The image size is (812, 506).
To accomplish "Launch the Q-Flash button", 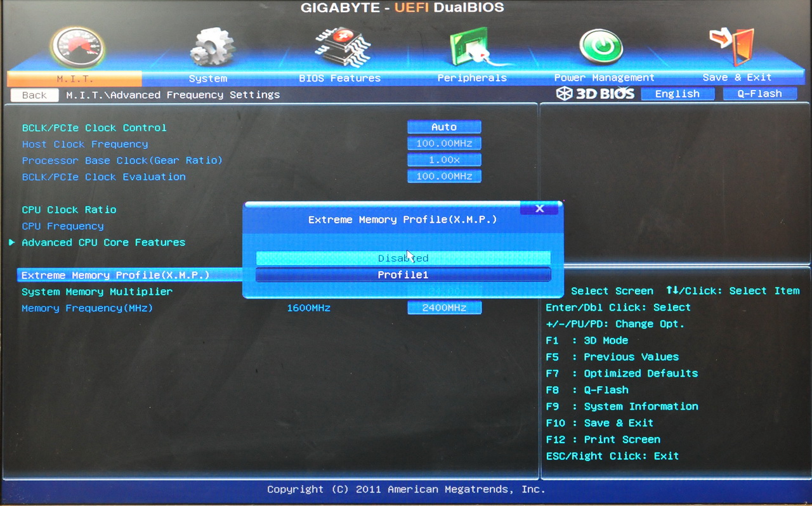I will click(x=759, y=94).
